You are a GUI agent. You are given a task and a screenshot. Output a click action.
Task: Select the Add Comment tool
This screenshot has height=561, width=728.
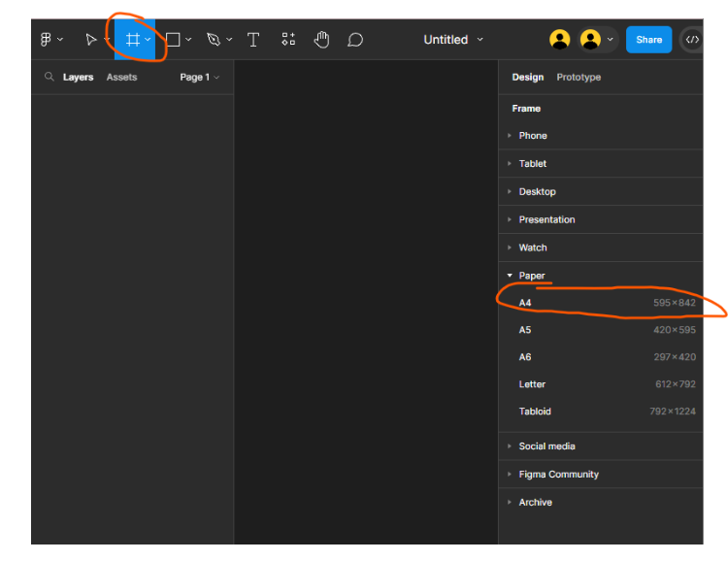(x=355, y=40)
